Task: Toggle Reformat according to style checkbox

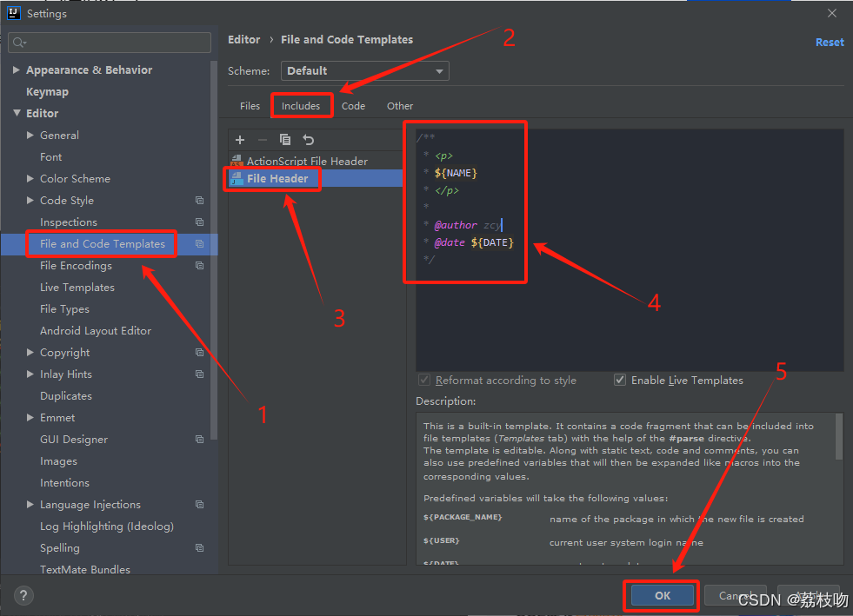Action: (x=424, y=380)
